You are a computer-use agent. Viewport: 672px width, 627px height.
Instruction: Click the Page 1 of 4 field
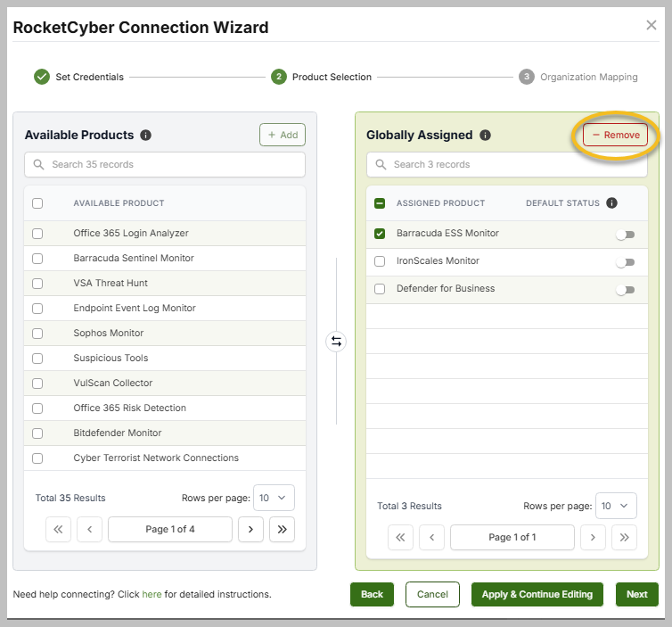[170, 529]
